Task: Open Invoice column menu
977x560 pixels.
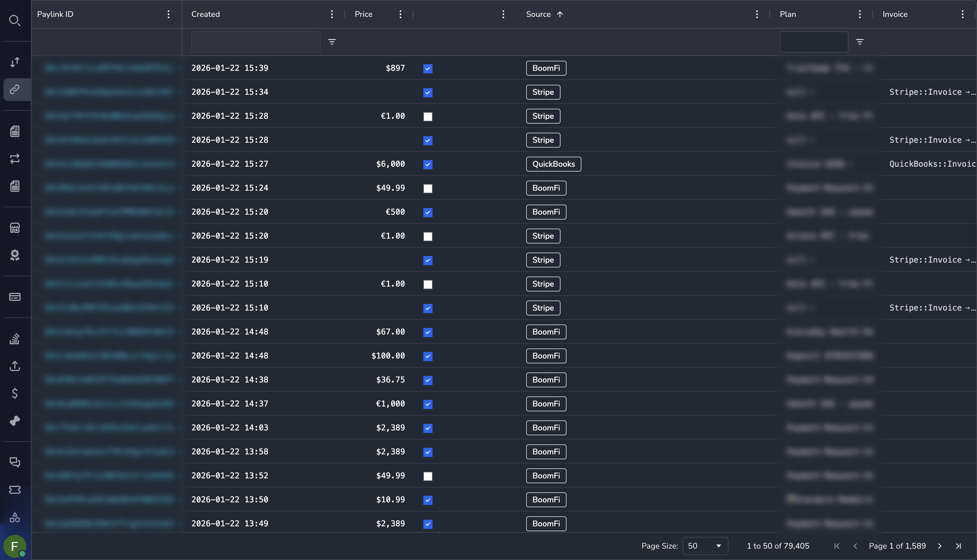Action: pyautogui.click(x=962, y=14)
